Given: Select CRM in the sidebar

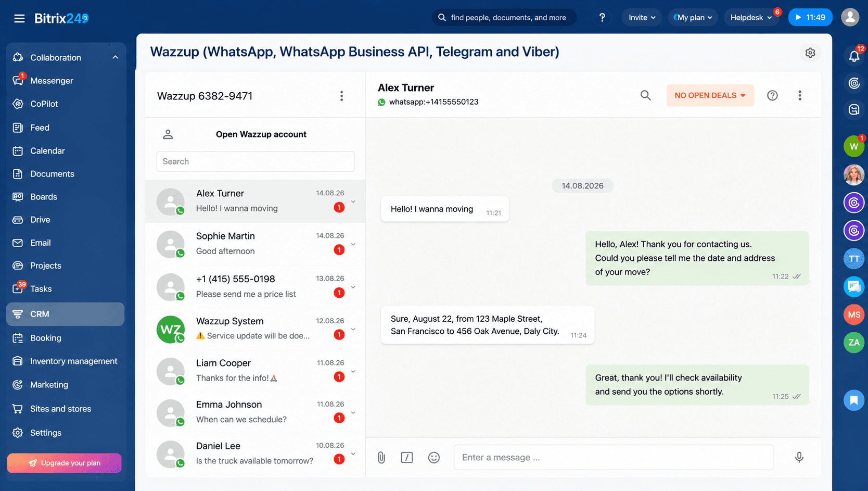Looking at the screenshot, I should (66, 314).
